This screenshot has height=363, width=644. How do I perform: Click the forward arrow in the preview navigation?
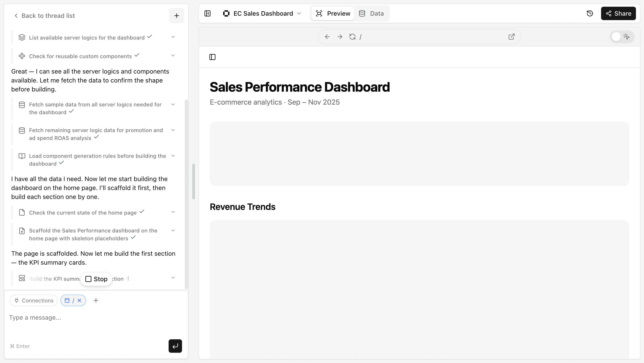coord(339,36)
